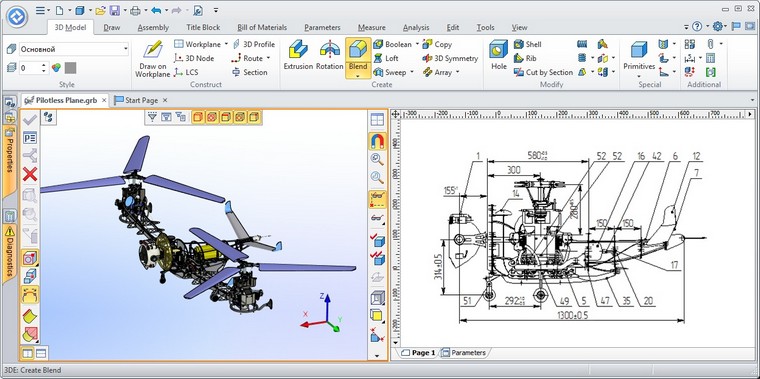Image resolution: width=760 pixels, height=379 pixels.
Task: Switch to the Assembly ribbon tab
Action: tap(153, 28)
